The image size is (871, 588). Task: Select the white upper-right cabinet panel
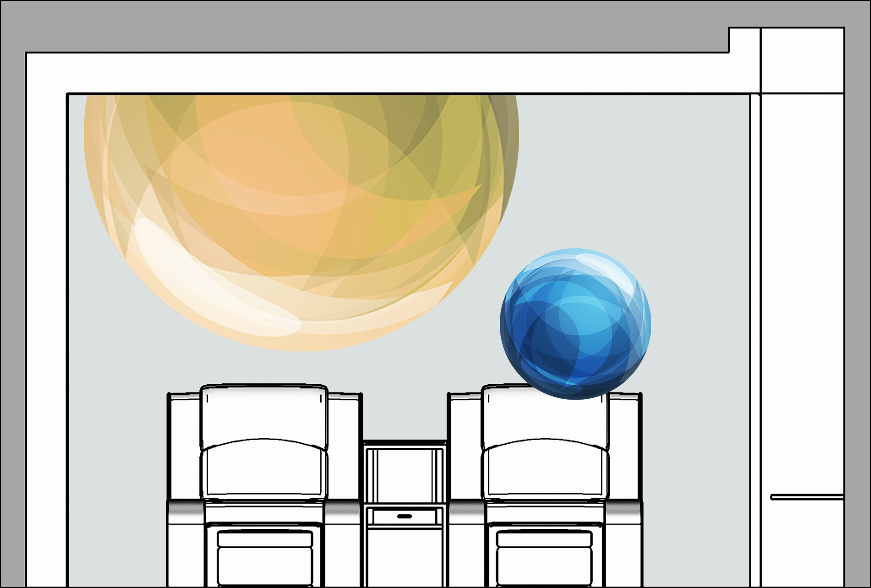click(802, 60)
